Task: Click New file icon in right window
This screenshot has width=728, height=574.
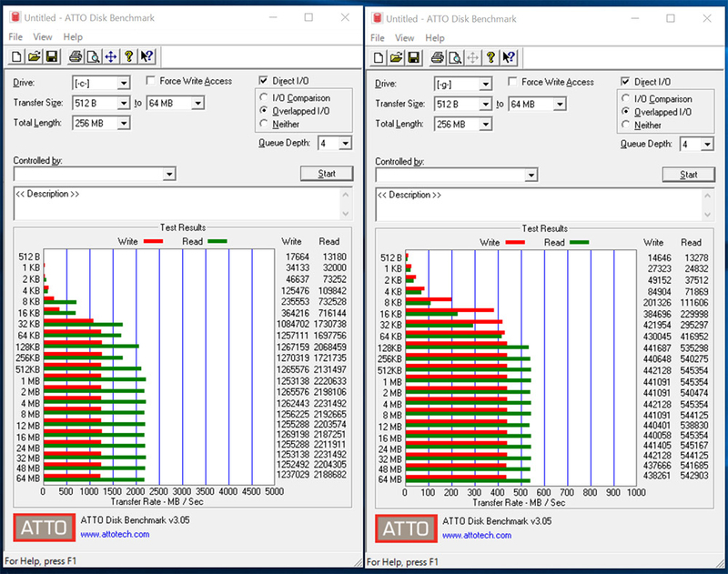Action: pos(379,57)
